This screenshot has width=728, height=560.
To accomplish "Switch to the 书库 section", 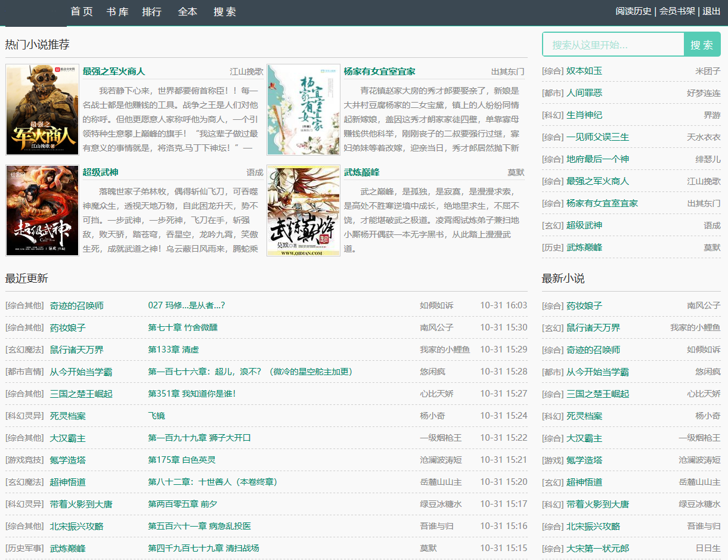I will click(x=117, y=11).
